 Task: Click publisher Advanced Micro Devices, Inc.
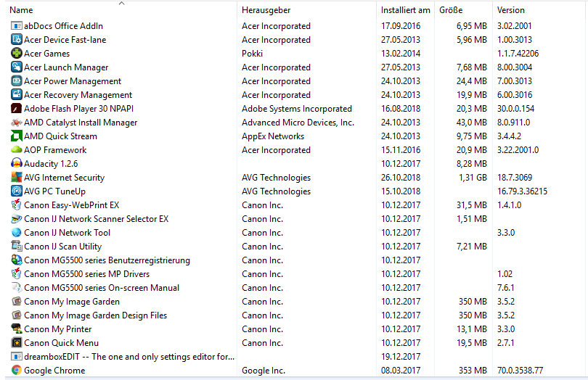pyautogui.click(x=298, y=123)
